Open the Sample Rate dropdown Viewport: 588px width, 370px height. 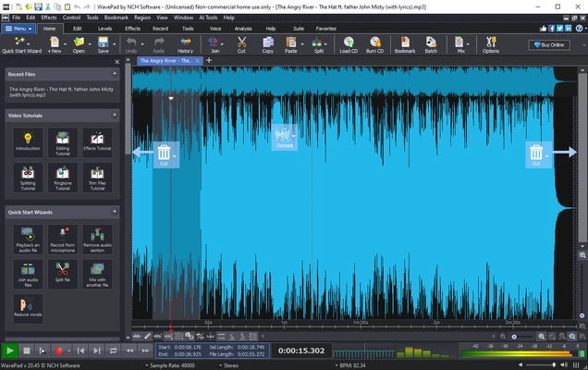(x=170, y=365)
